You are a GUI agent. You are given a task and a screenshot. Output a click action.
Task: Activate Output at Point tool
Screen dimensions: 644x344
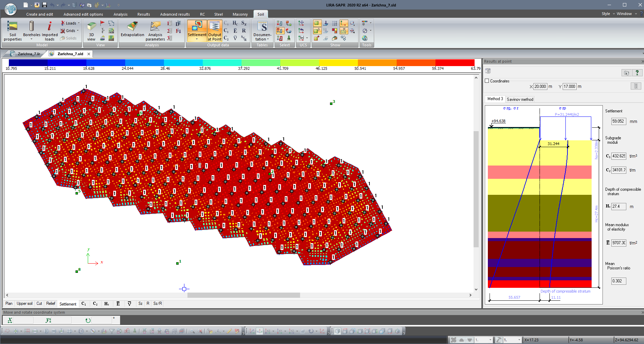pyautogui.click(x=215, y=31)
